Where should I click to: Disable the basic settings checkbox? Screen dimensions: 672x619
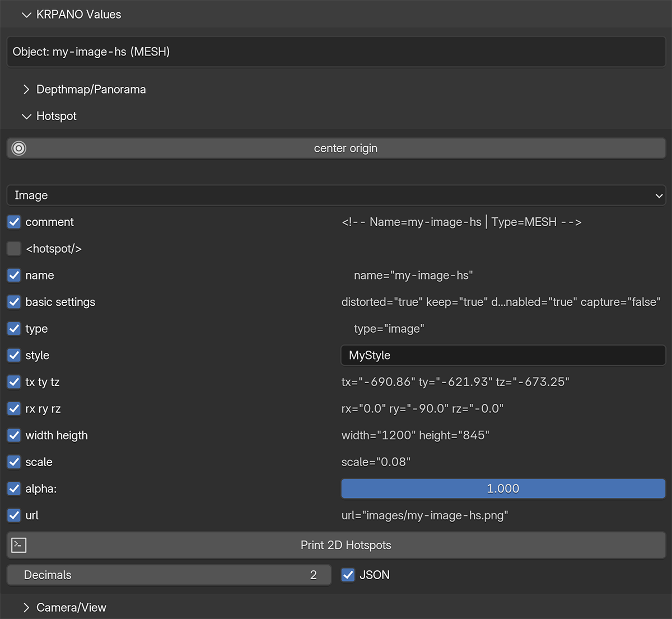(15, 302)
